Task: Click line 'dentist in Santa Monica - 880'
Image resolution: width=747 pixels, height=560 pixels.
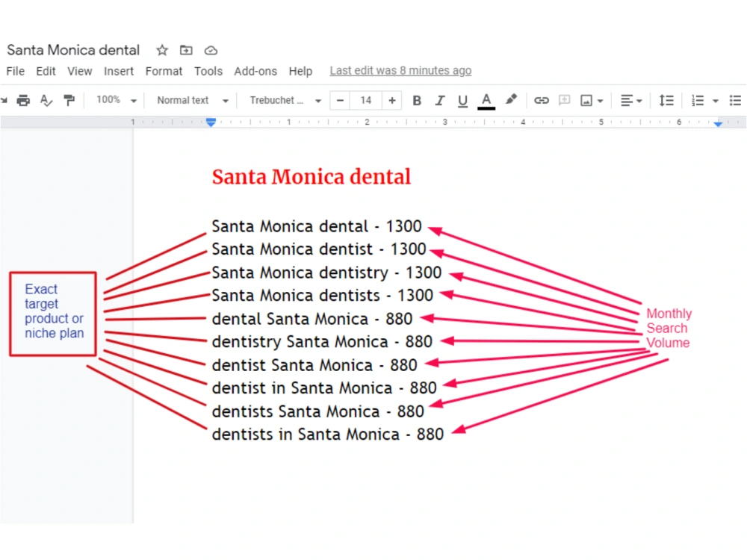Action: click(324, 388)
